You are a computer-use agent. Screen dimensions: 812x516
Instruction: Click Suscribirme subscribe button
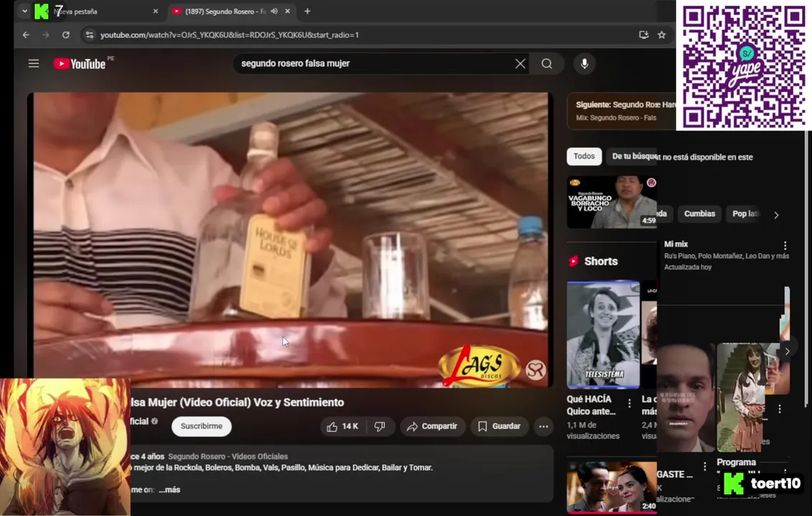pyautogui.click(x=202, y=426)
